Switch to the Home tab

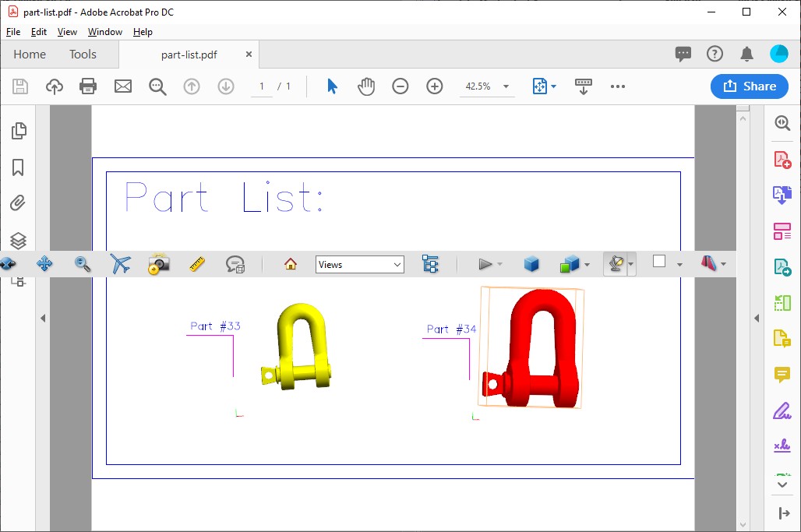coord(30,54)
